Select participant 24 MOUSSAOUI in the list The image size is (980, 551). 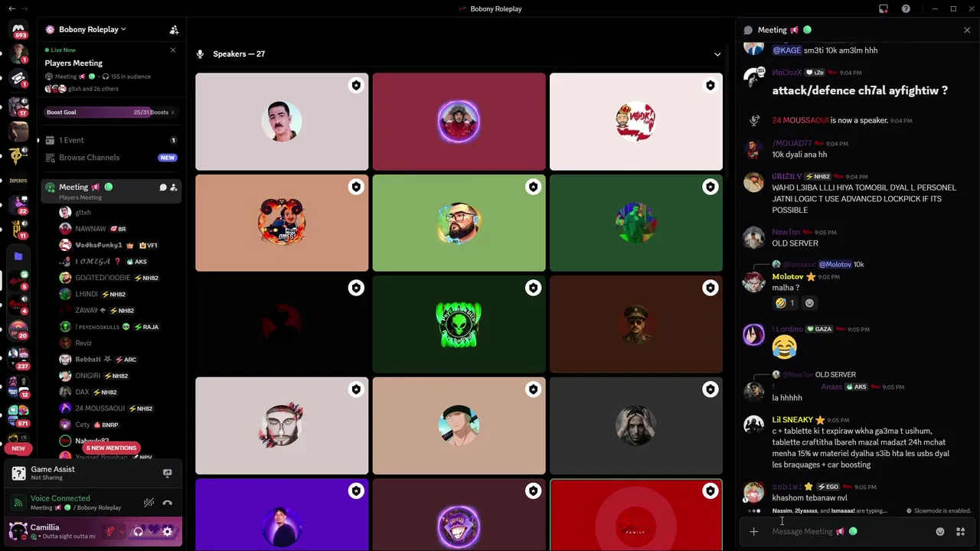click(x=119, y=409)
